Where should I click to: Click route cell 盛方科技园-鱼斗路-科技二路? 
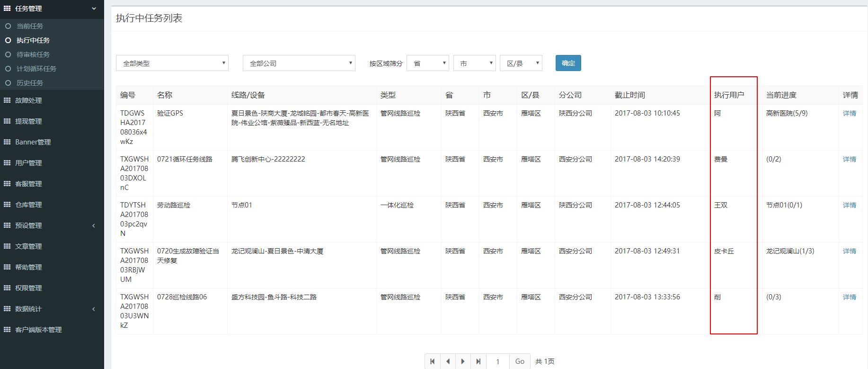pos(274,297)
